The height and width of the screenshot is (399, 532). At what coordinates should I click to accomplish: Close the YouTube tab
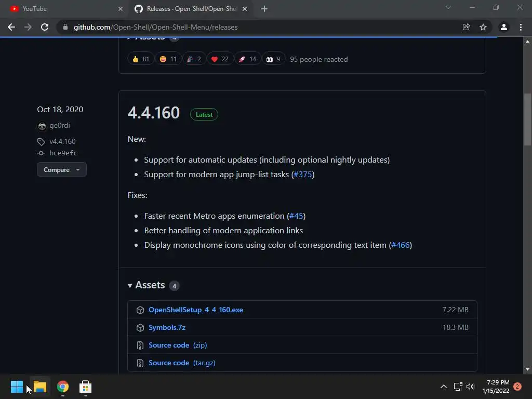tap(121, 9)
